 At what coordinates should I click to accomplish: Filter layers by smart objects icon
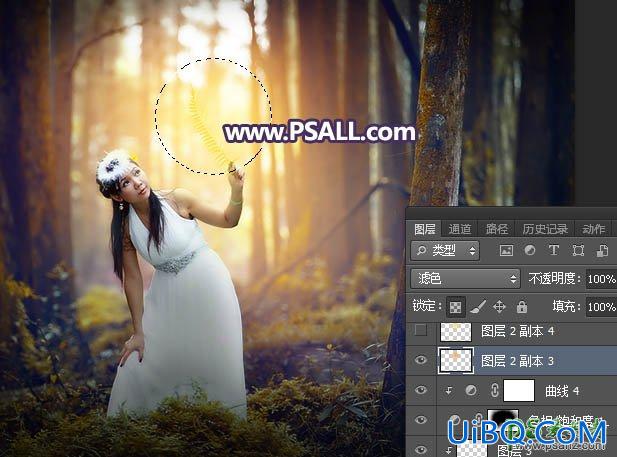tap(602, 250)
